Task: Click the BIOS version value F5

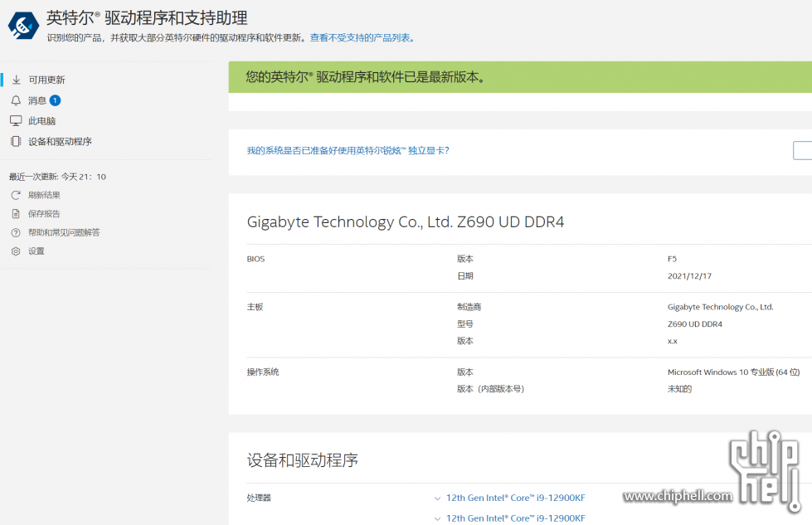Action: [672, 259]
